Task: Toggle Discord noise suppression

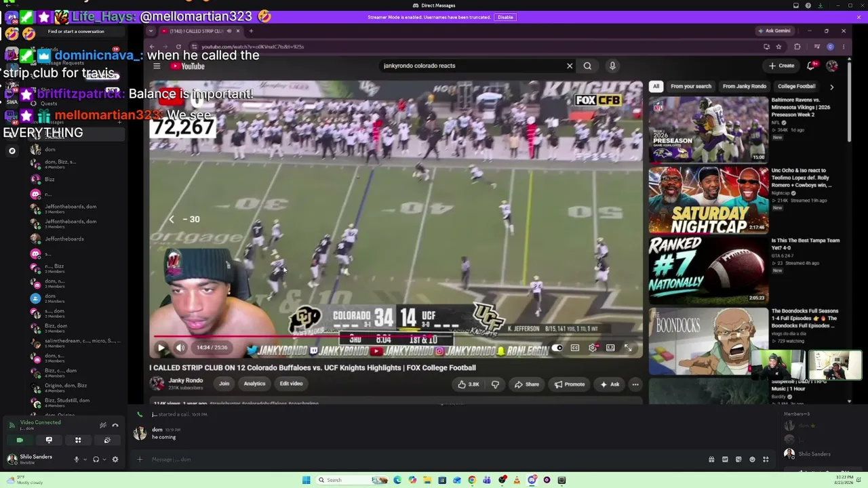Action: coord(103,425)
